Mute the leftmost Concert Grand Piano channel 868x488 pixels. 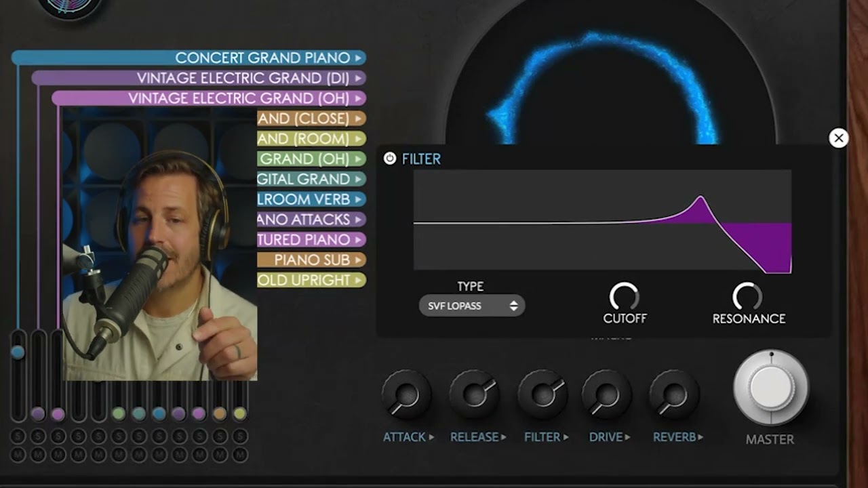coord(18,455)
